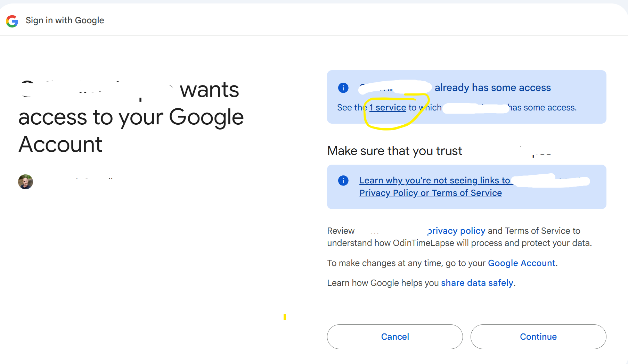Click the 'Make sure that you trust' heading

pyautogui.click(x=394, y=151)
